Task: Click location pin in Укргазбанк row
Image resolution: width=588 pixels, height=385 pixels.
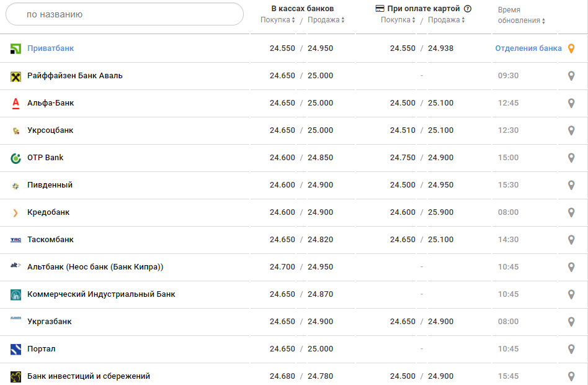Action: (571, 322)
